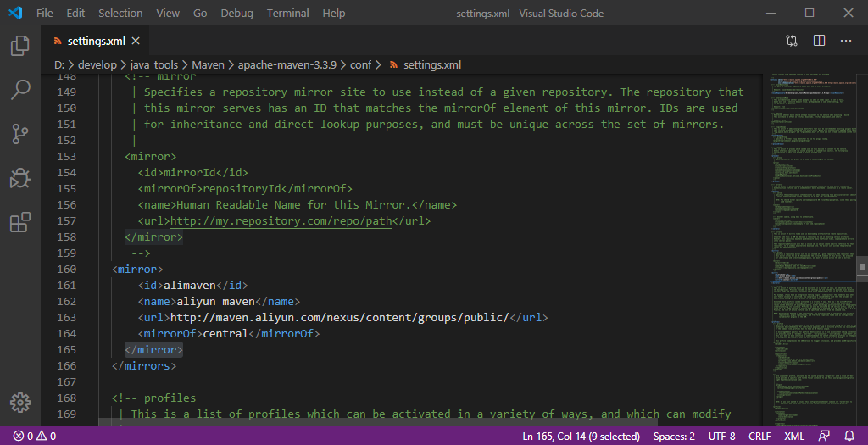Click the 'central' mirrorOf value
Screen dimensions: 868x445
pyautogui.click(x=225, y=334)
